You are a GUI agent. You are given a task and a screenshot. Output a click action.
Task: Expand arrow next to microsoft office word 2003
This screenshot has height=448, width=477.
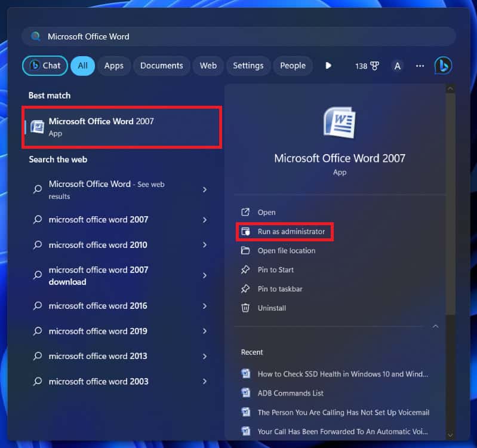pyautogui.click(x=205, y=381)
